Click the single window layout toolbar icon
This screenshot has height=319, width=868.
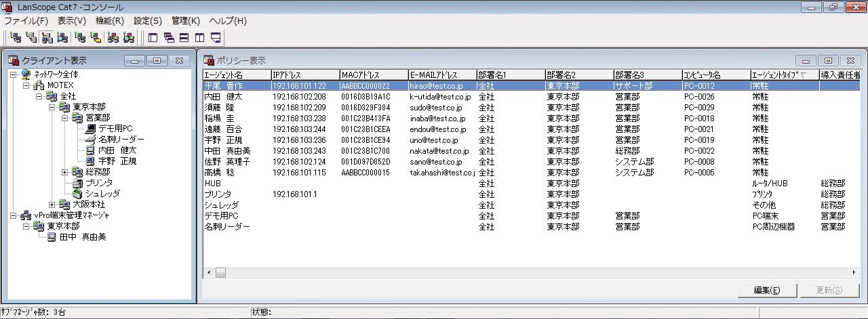click(152, 37)
